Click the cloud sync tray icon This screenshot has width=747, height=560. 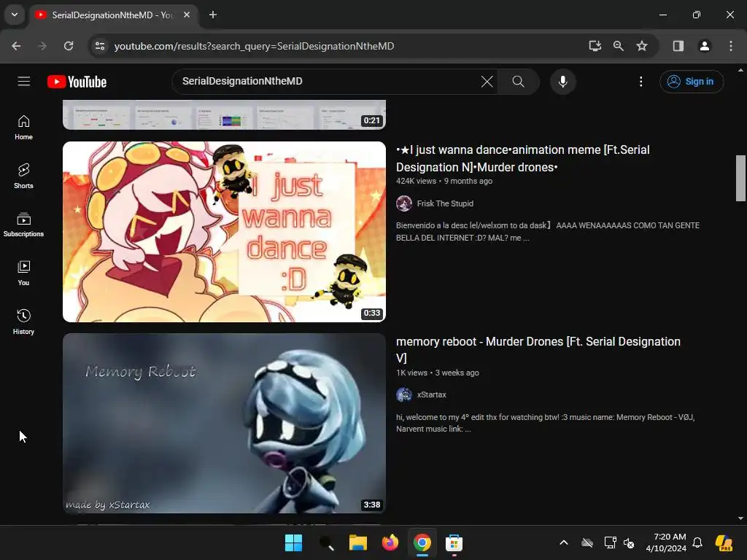click(587, 542)
